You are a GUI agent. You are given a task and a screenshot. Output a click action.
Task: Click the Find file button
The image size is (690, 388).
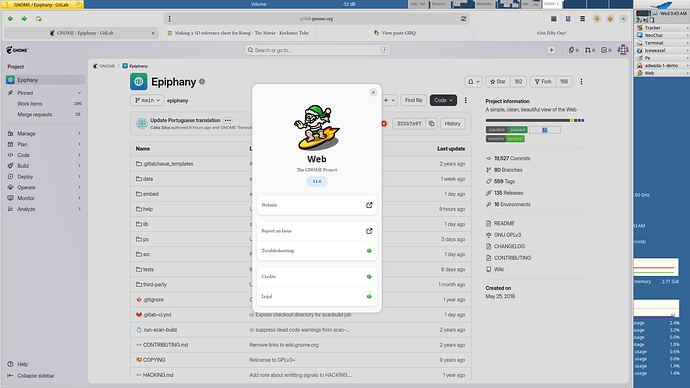[x=413, y=100]
